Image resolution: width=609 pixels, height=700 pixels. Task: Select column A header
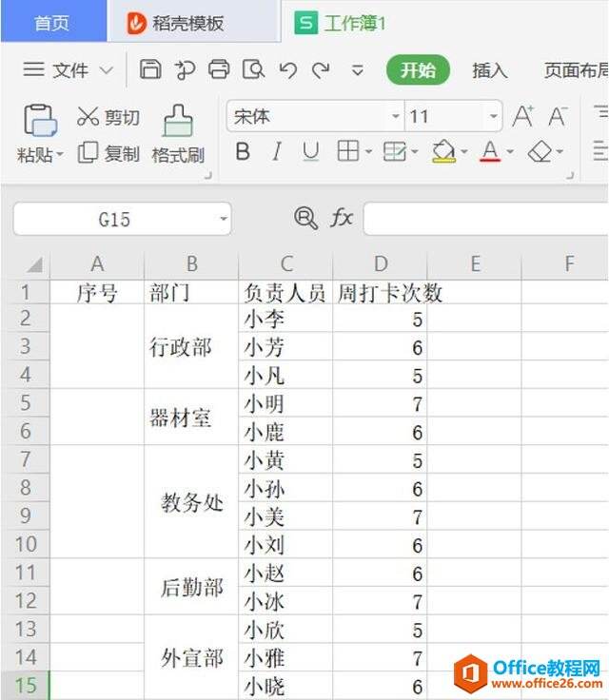pos(97,263)
